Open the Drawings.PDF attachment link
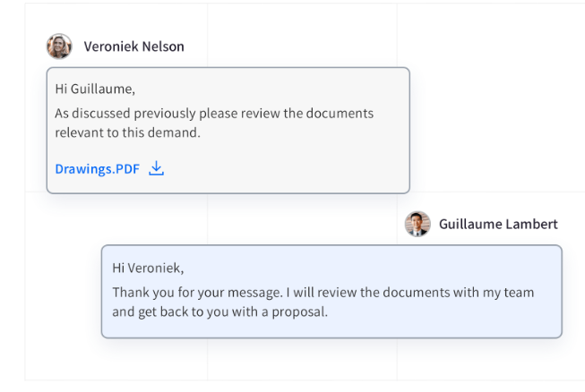The width and height of the screenshot is (585, 392). pos(98,168)
